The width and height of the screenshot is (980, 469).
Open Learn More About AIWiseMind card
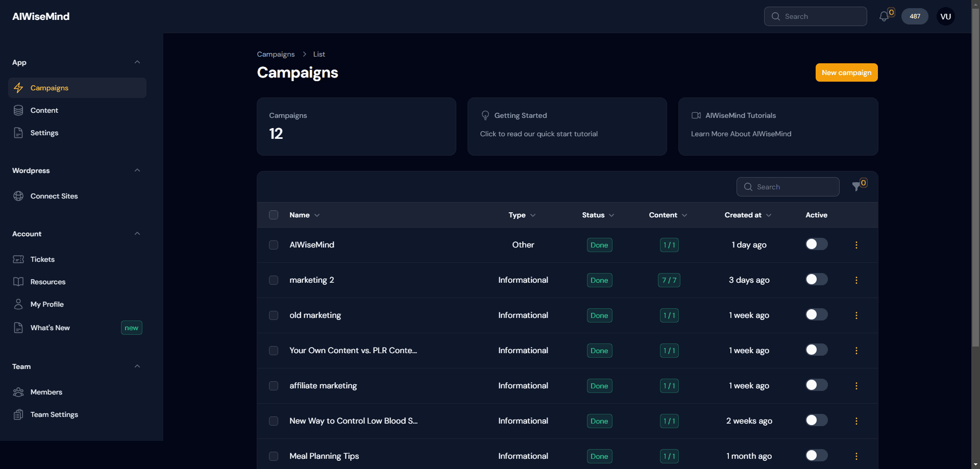(778, 127)
